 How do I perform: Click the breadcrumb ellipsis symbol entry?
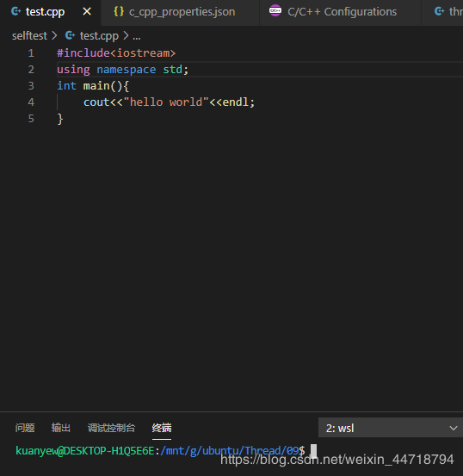point(137,38)
